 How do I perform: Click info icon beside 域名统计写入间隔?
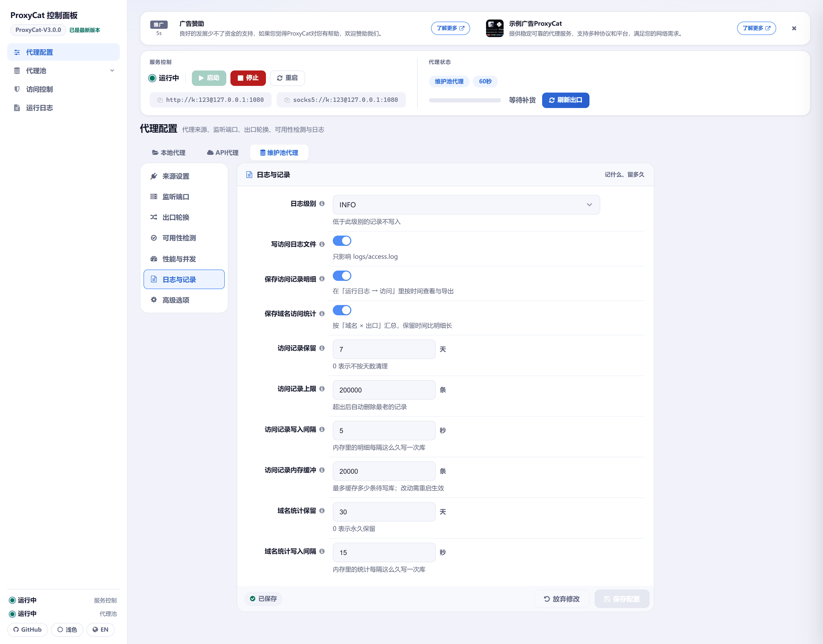[322, 551]
